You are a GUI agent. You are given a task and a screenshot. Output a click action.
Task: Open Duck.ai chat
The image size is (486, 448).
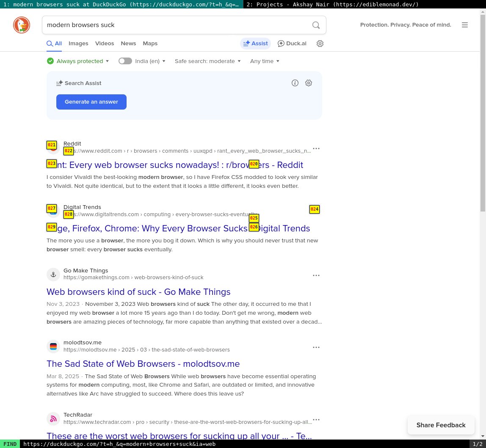pyautogui.click(x=292, y=44)
